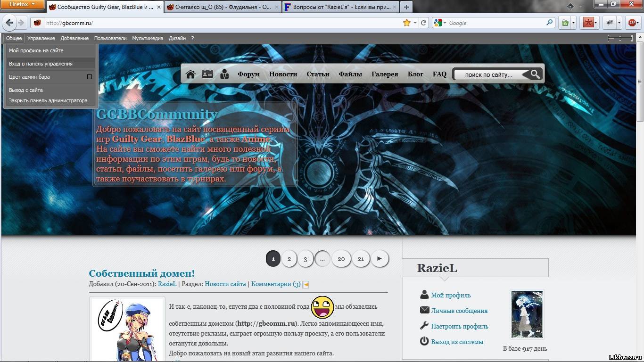Click the поиск по сайту search field

pos(488,74)
